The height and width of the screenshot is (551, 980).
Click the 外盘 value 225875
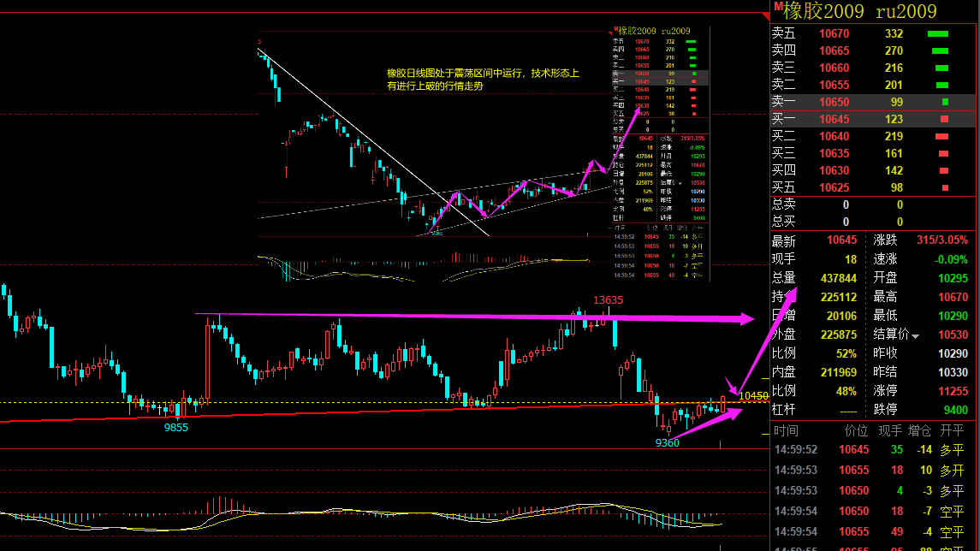[838, 335]
